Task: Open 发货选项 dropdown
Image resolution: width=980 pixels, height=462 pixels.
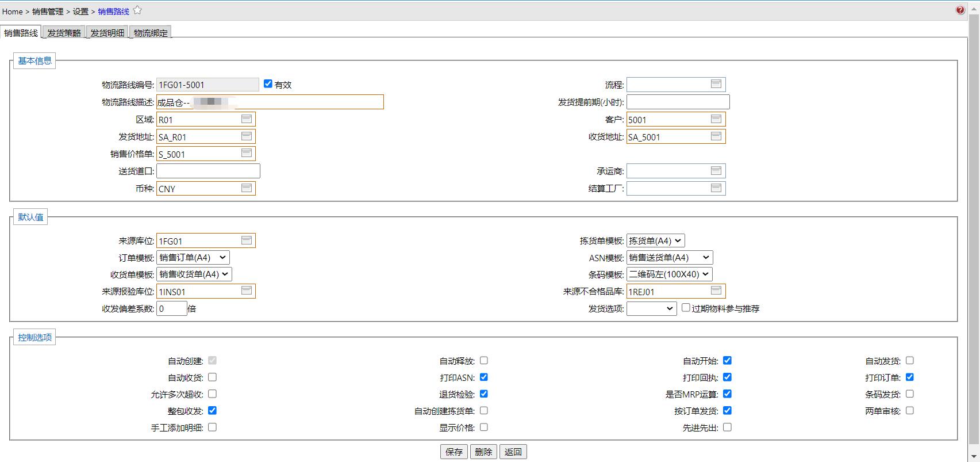Action: coord(652,308)
